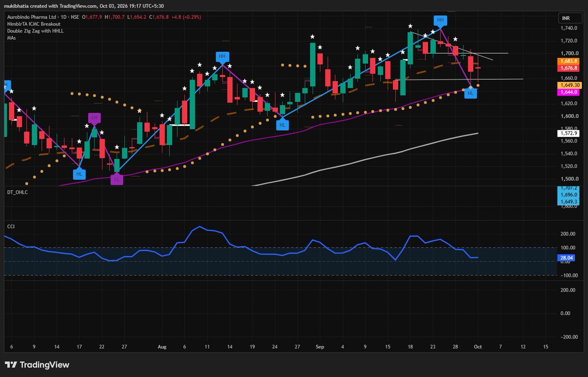Click the TradingView logo in the footer
The width and height of the screenshot is (588, 377).
click(x=37, y=365)
